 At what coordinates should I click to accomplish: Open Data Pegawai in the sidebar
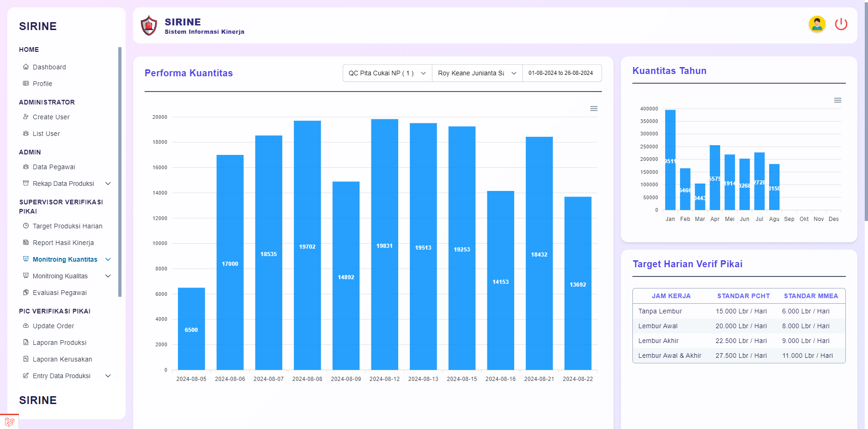coord(54,167)
